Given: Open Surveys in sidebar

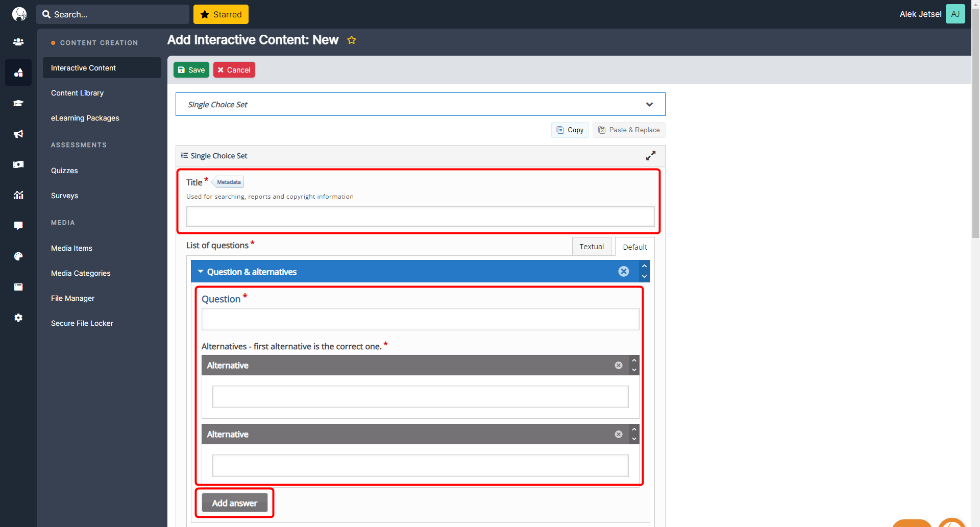Looking at the screenshot, I should (x=64, y=196).
